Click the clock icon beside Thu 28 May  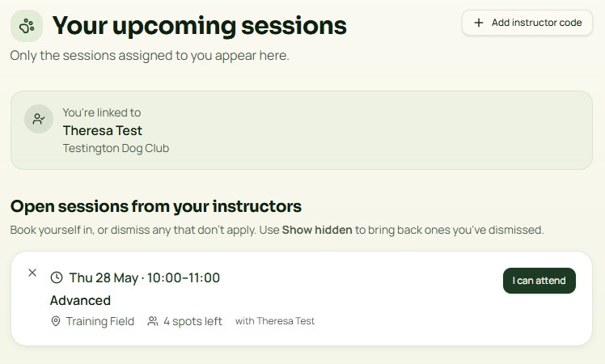coord(57,277)
